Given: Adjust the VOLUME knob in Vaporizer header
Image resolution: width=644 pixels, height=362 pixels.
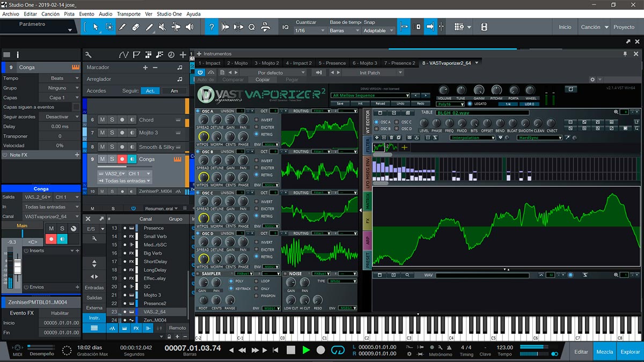Looking at the screenshot, I should coord(444,90).
